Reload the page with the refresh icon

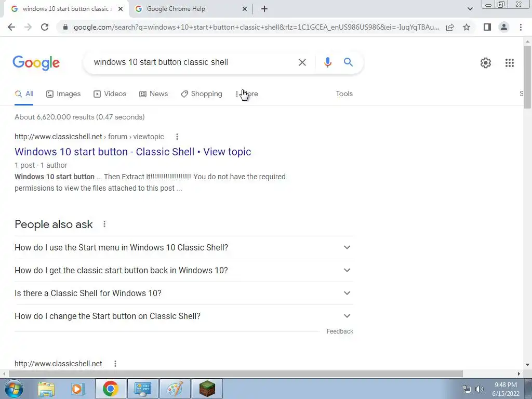pos(45,27)
